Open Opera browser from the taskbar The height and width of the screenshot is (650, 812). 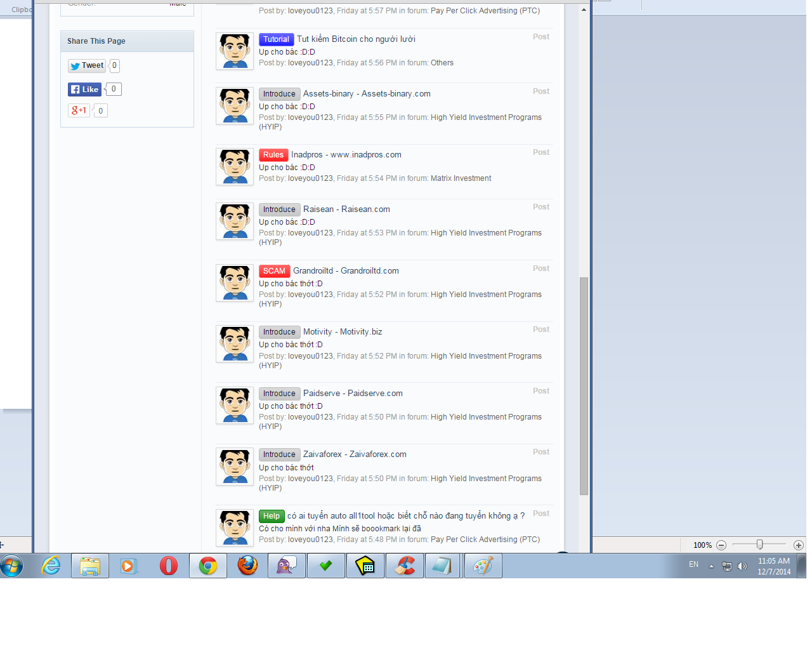pyautogui.click(x=168, y=565)
